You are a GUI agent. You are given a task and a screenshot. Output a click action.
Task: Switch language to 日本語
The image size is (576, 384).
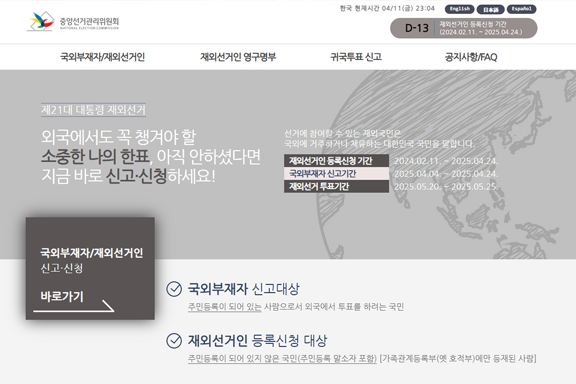click(490, 9)
